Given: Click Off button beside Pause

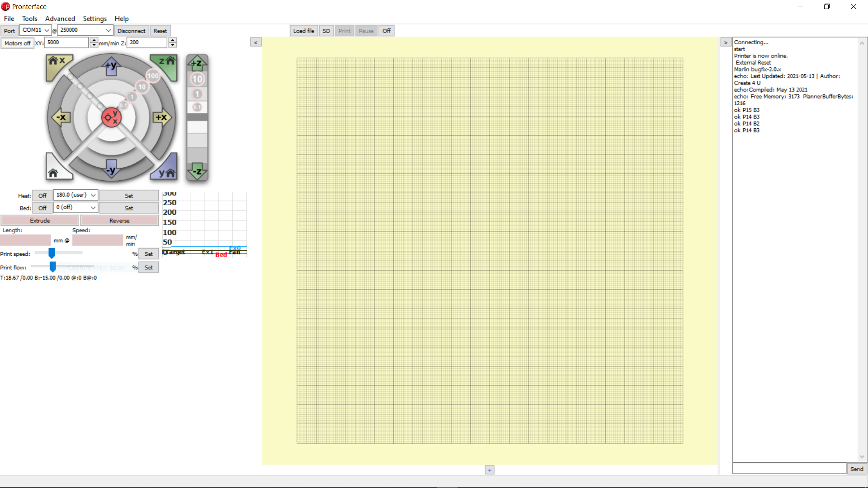Looking at the screenshot, I should (x=387, y=31).
